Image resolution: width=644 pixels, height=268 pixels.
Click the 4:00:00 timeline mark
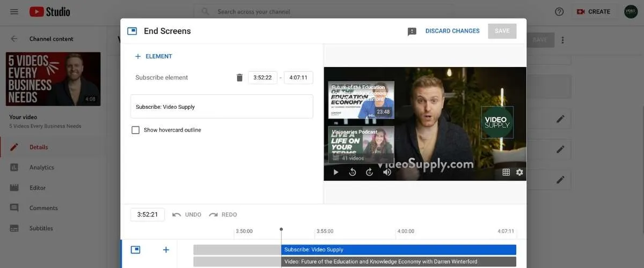406,232
